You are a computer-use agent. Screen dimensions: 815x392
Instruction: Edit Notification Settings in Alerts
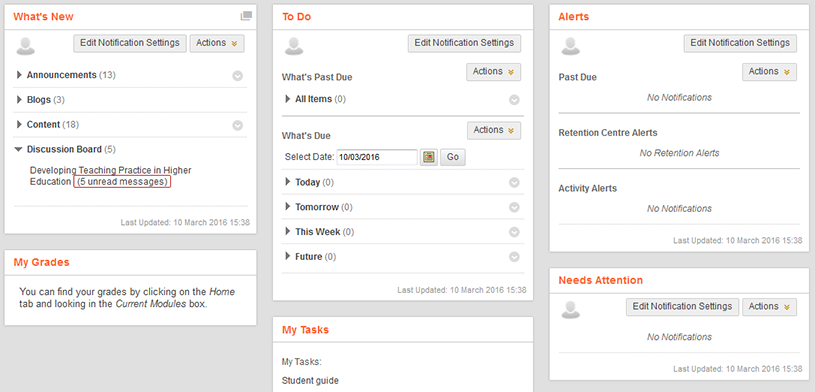coord(740,43)
